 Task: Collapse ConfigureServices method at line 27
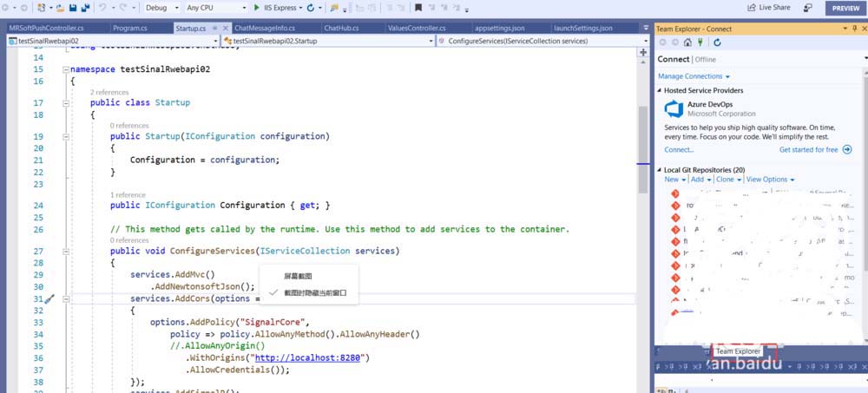(66, 252)
